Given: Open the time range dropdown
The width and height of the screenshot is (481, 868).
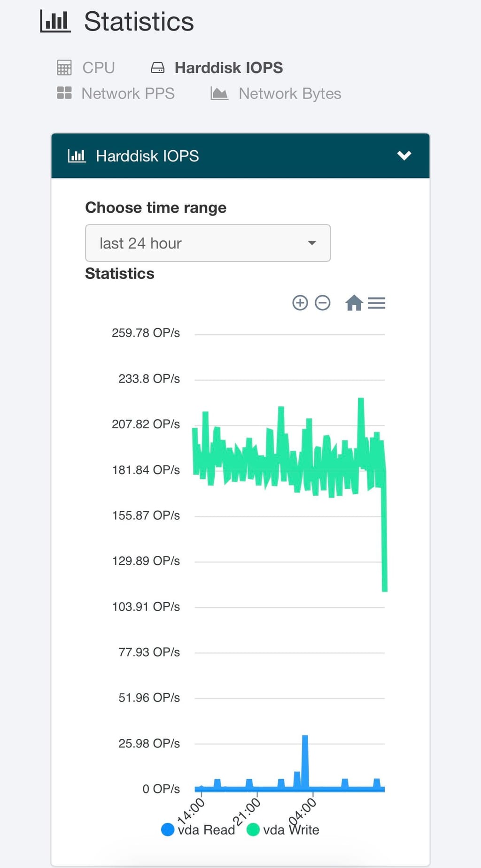Looking at the screenshot, I should click(208, 243).
